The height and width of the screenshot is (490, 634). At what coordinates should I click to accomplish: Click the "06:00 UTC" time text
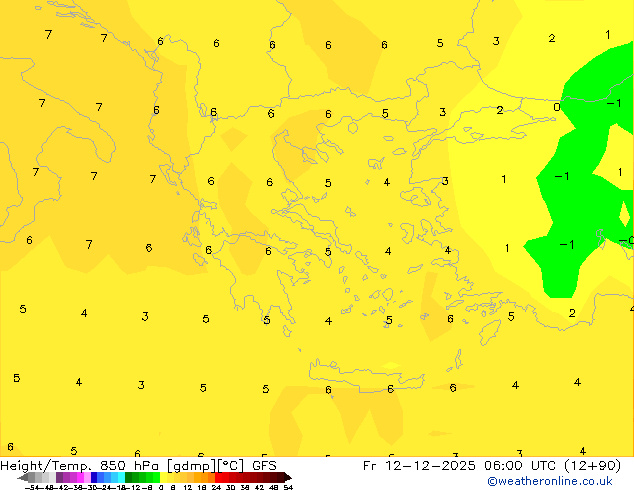tap(519, 466)
